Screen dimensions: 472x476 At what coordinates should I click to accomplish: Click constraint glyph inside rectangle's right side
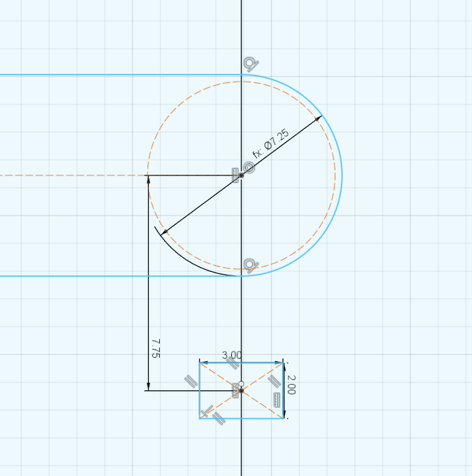[275, 399]
